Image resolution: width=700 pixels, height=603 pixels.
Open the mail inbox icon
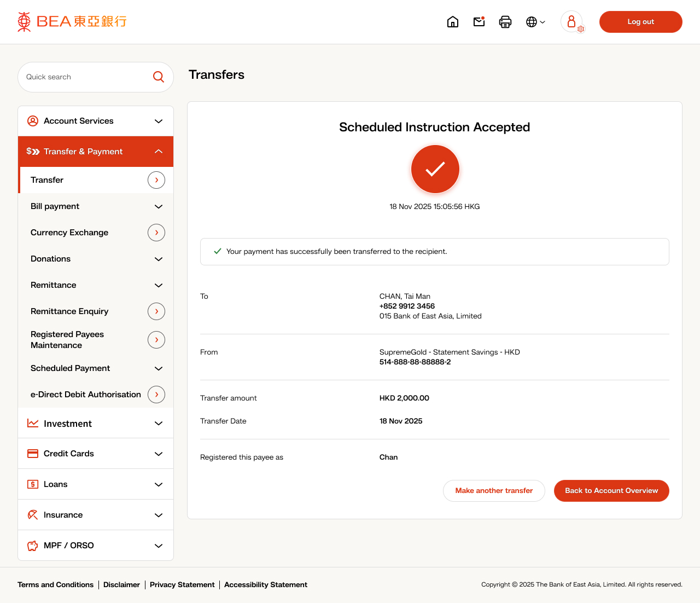coord(479,22)
